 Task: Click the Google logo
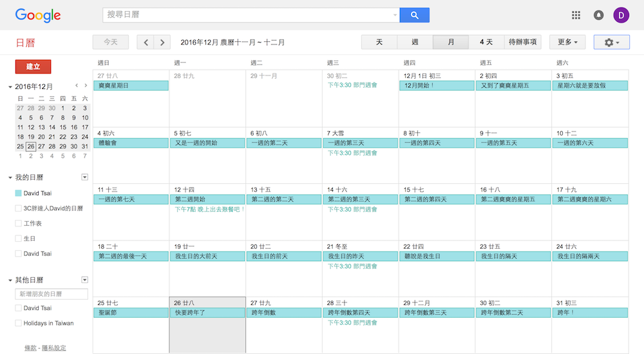point(38,15)
